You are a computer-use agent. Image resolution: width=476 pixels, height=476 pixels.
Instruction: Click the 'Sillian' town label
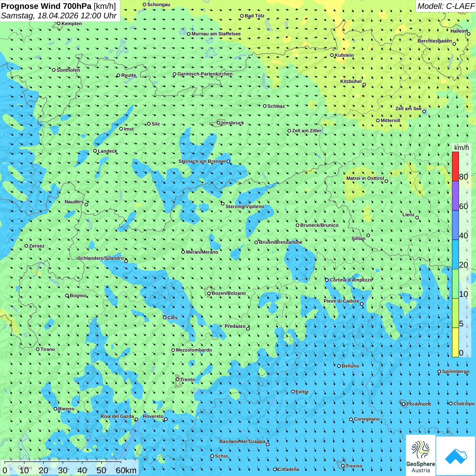(358, 238)
